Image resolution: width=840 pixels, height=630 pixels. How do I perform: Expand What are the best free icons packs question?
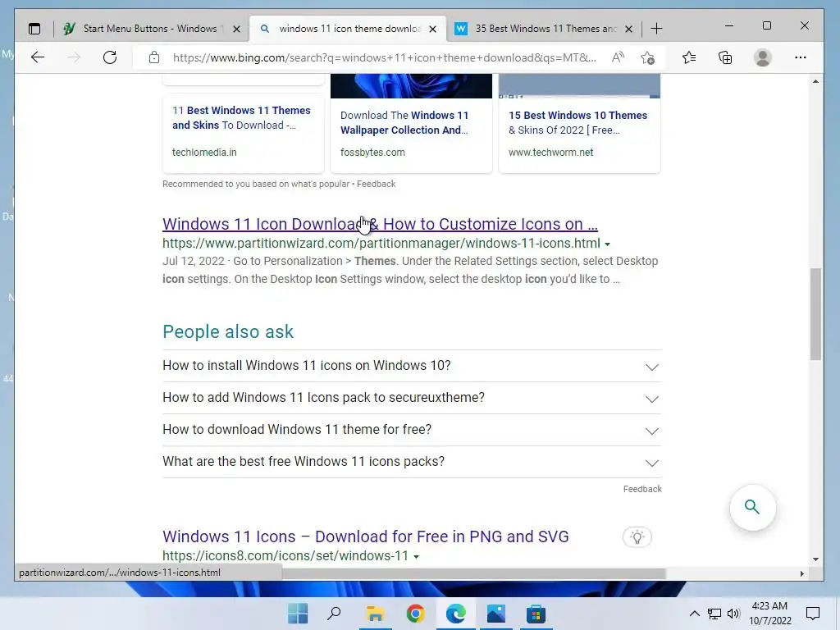pyautogui.click(x=412, y=462)
